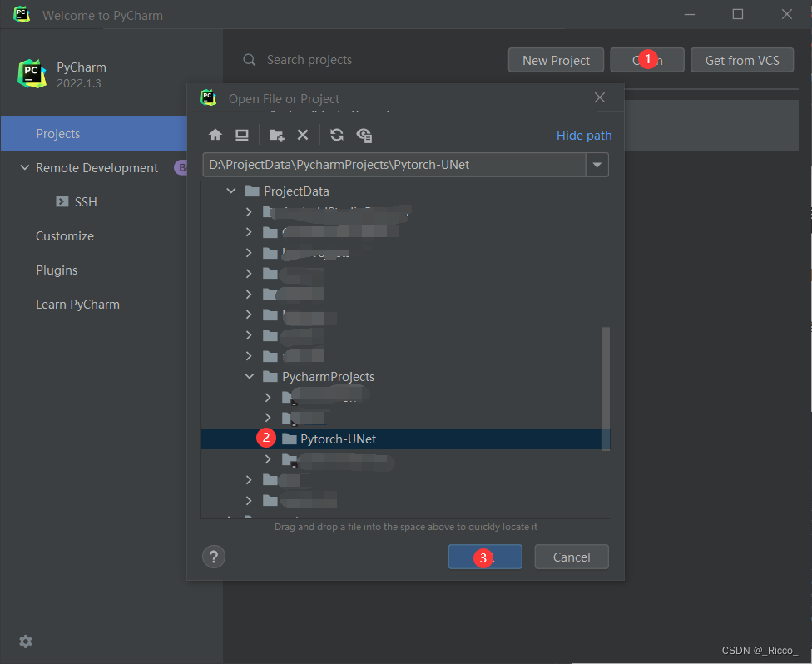Open the Customize section
The image size is (812, 664).
tap(65, 236)
